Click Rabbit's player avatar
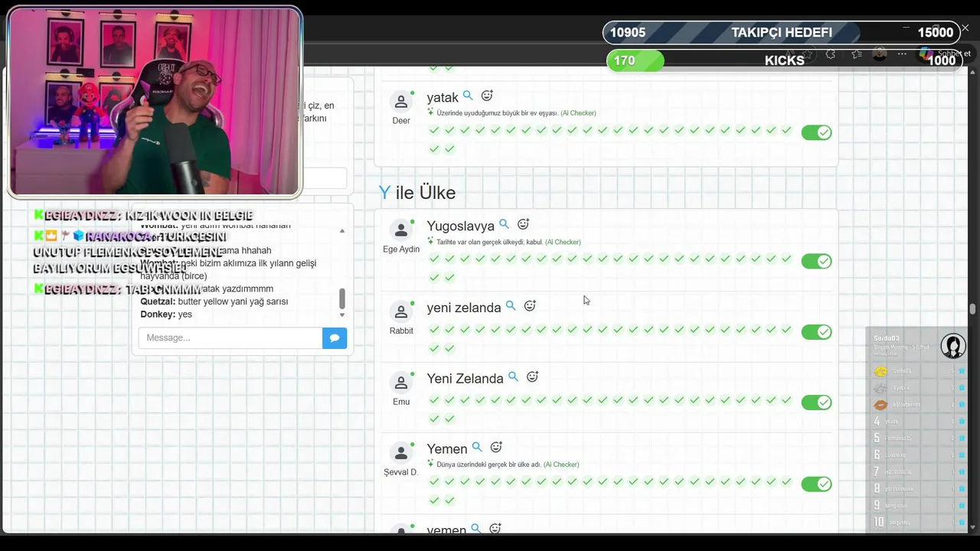Viewport: 980px width, 551px height. [x=401, y=312]
